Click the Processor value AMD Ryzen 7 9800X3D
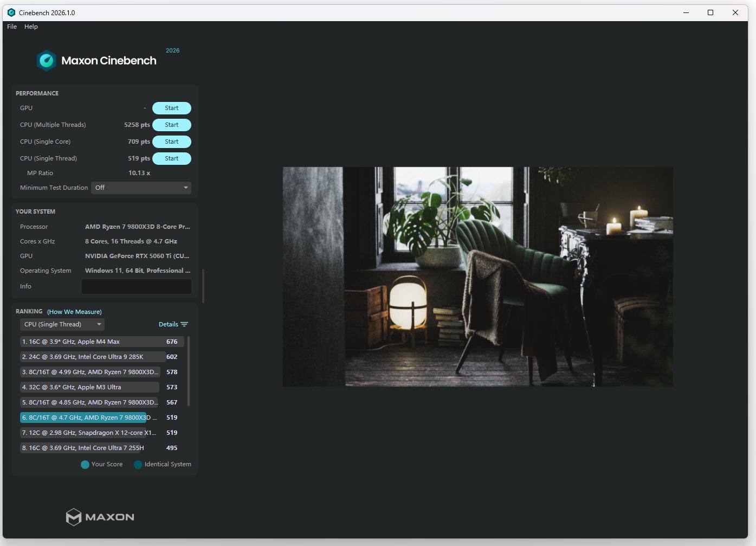This screenshot has height=546, width=756. coord(138,227)
